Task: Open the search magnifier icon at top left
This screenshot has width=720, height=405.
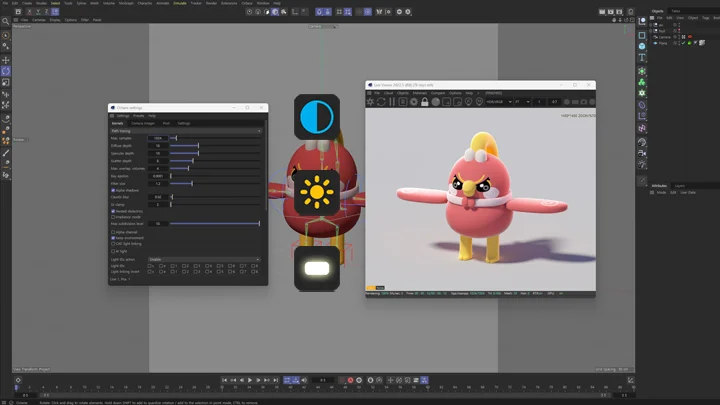Action: pyautogui.click(x=6, y=21)
